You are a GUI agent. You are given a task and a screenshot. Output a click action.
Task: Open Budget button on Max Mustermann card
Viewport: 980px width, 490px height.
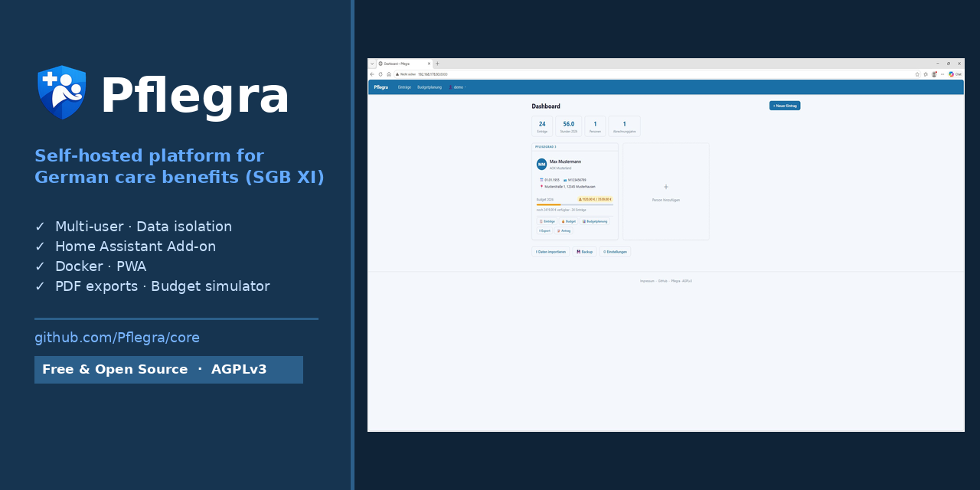point(569,221)
